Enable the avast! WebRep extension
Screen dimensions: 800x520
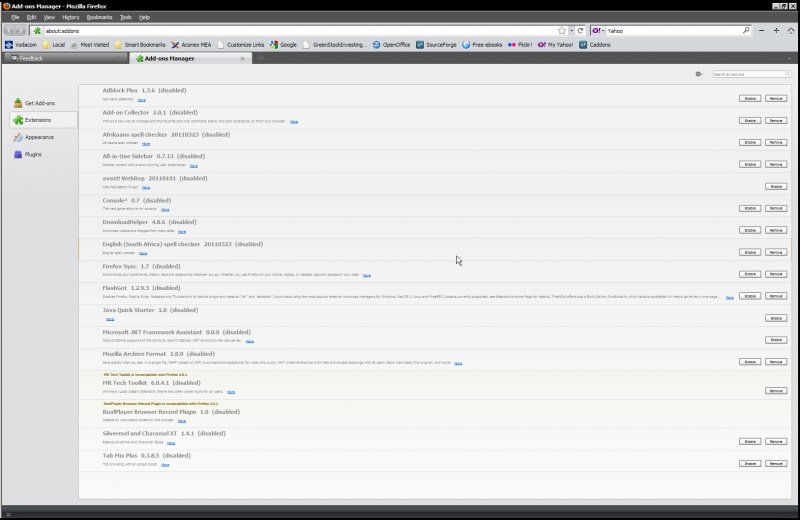(776, 187)
